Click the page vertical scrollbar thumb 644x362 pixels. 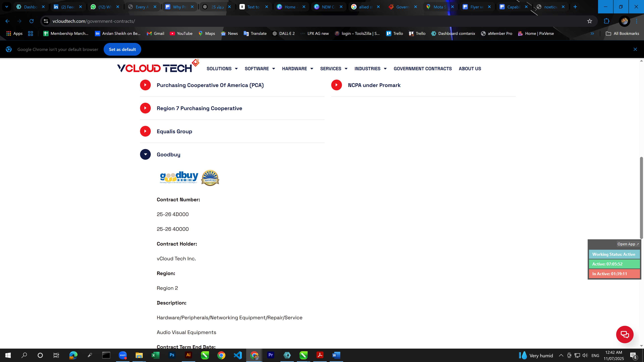point(641,198)
